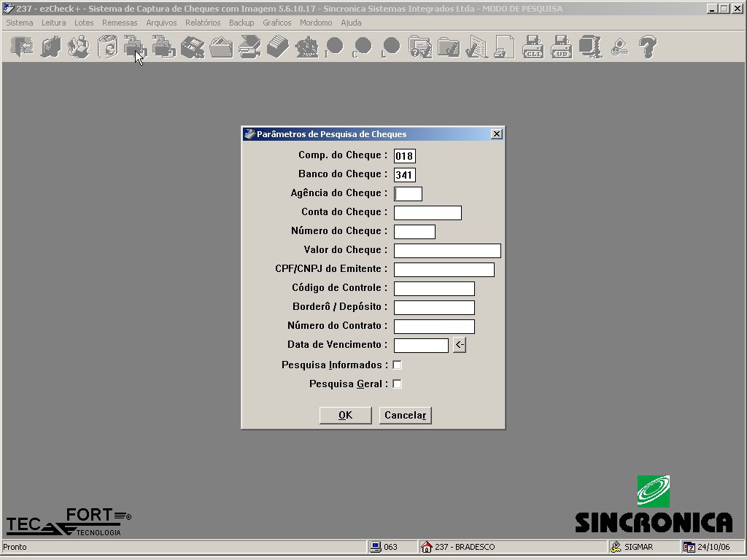Focus the Valor do Cheque field
This screenshot has width=747, height=560.
(x=447, y=251)
